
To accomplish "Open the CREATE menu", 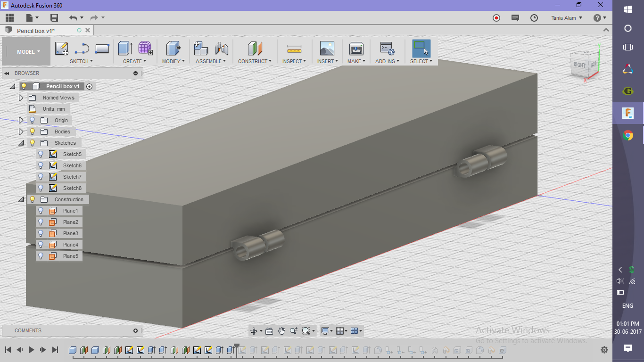I will click(134, 61).
